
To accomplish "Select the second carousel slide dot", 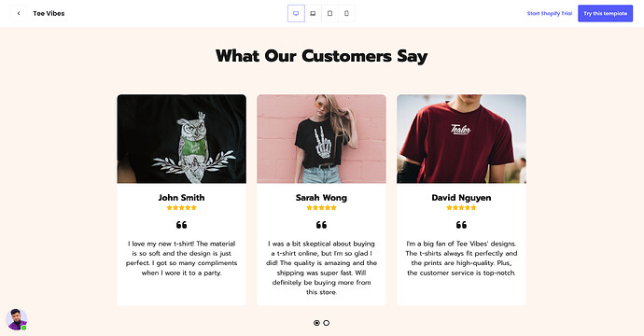I will pos(326,323).
